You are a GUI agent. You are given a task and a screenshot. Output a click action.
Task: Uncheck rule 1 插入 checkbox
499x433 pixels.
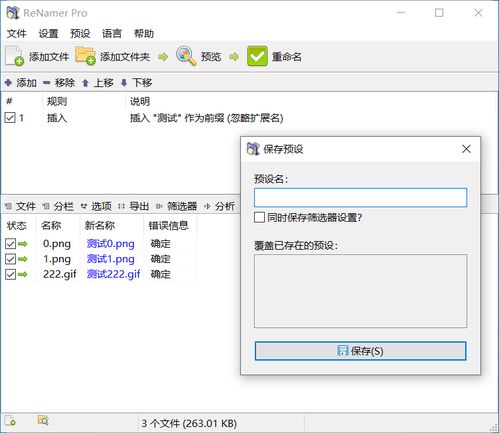pos(10,118)
